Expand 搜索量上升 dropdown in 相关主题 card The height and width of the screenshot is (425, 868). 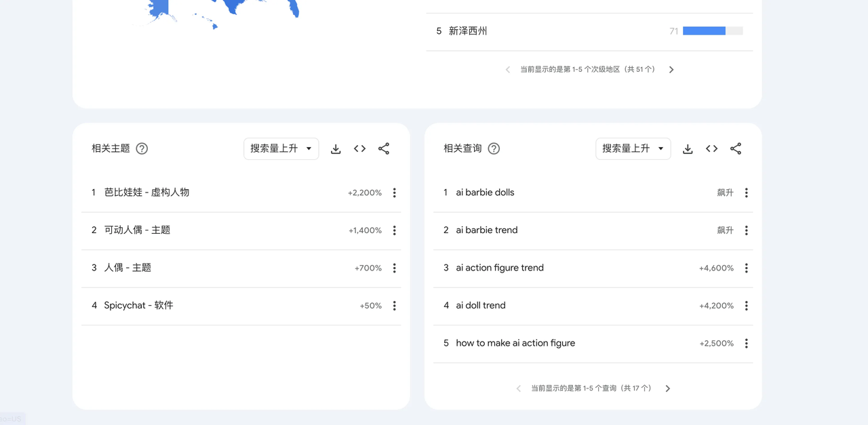[281, 148]
